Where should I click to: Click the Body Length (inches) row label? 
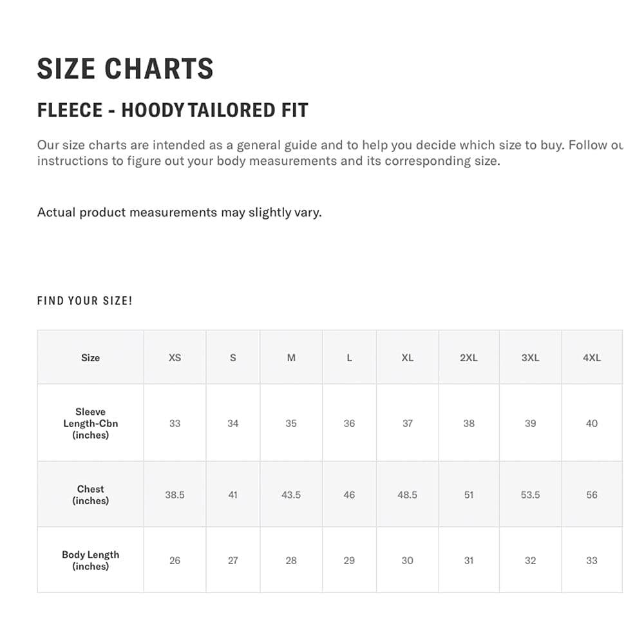pos(91,560)
